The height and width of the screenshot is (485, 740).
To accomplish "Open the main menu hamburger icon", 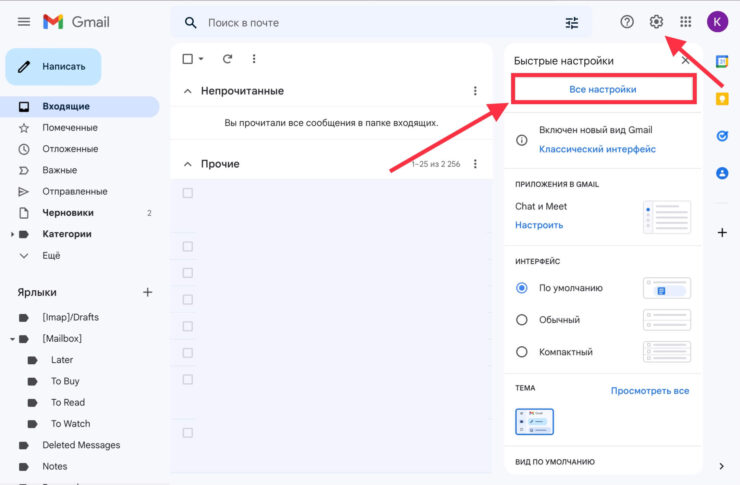I will 24,22.
